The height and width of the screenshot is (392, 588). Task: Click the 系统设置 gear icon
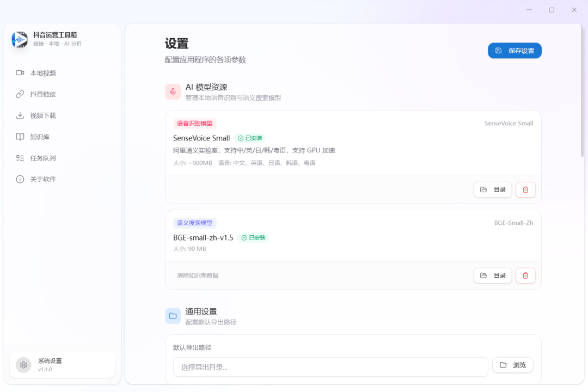pyautogui.click(x=22, y=365)
